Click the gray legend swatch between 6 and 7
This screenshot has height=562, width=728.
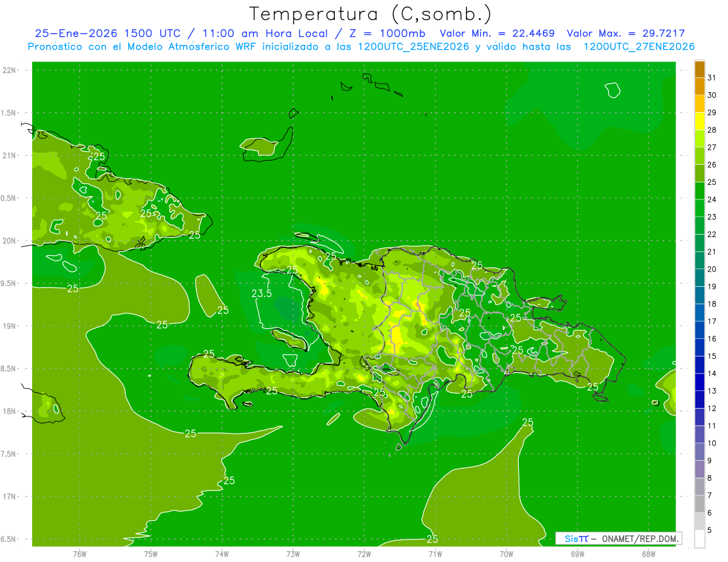coord(699,504)
